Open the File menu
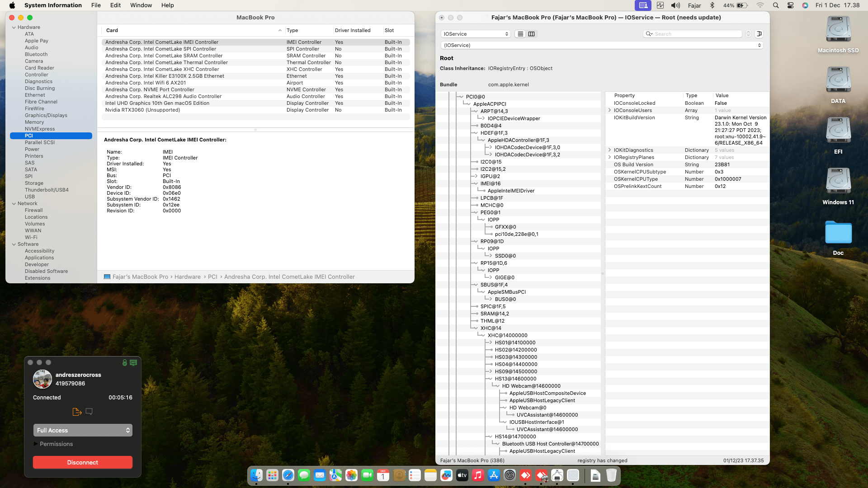This screenshot has width=868, height=488. pyautogui.click(x=96, y=5)
